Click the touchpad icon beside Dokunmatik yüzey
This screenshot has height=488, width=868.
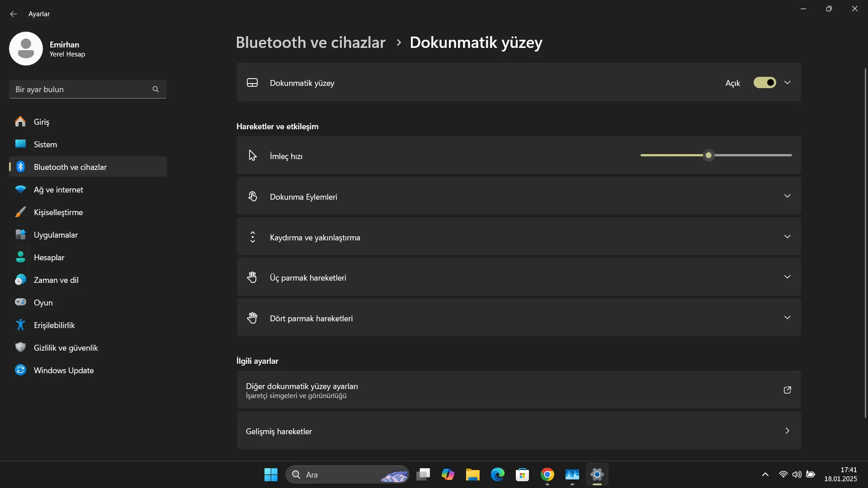[x=252, y=83]
